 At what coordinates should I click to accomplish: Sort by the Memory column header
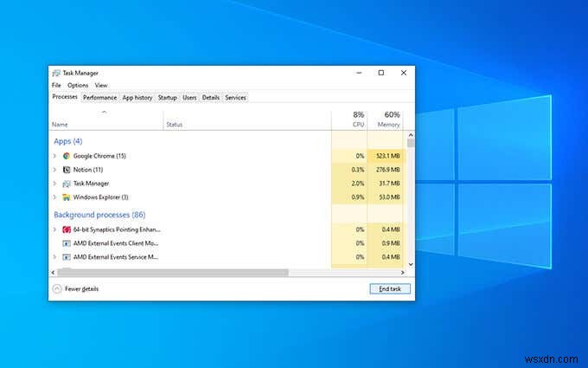[386, 119]
